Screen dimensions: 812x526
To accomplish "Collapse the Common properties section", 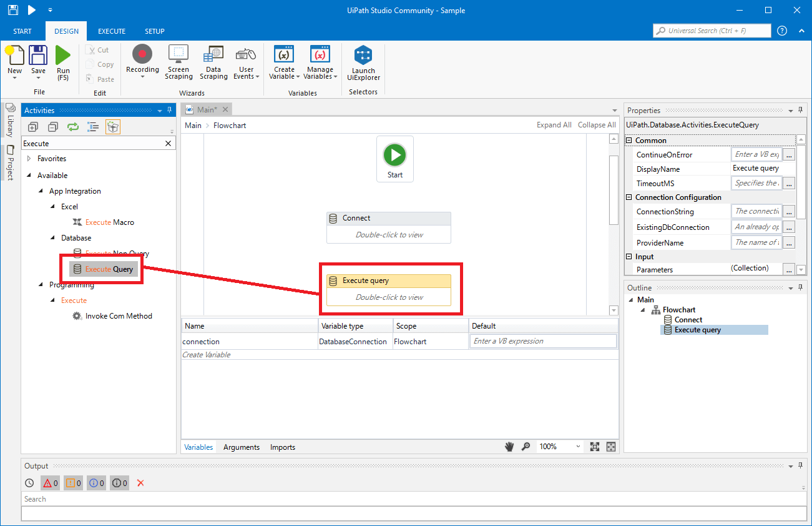I will point(629,141).
